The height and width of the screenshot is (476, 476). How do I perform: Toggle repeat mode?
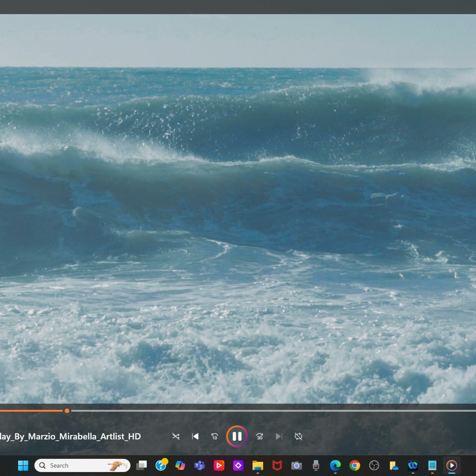coord(298,436)
